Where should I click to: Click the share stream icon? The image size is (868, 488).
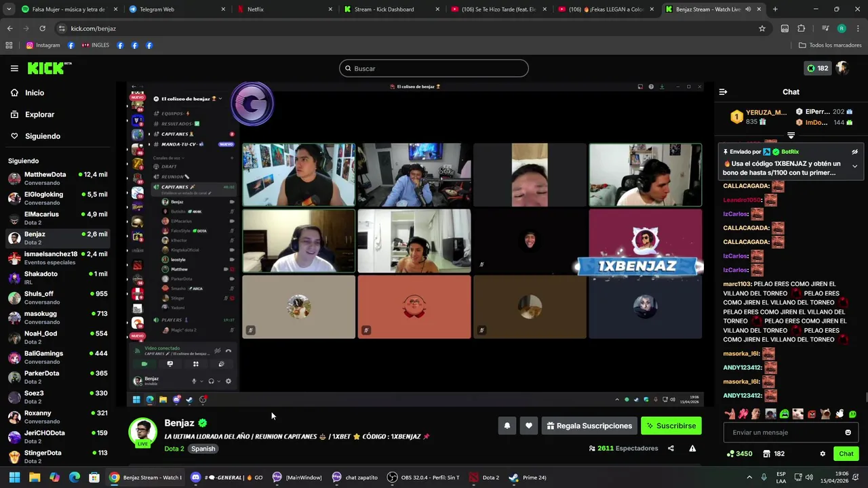(671, 448)
